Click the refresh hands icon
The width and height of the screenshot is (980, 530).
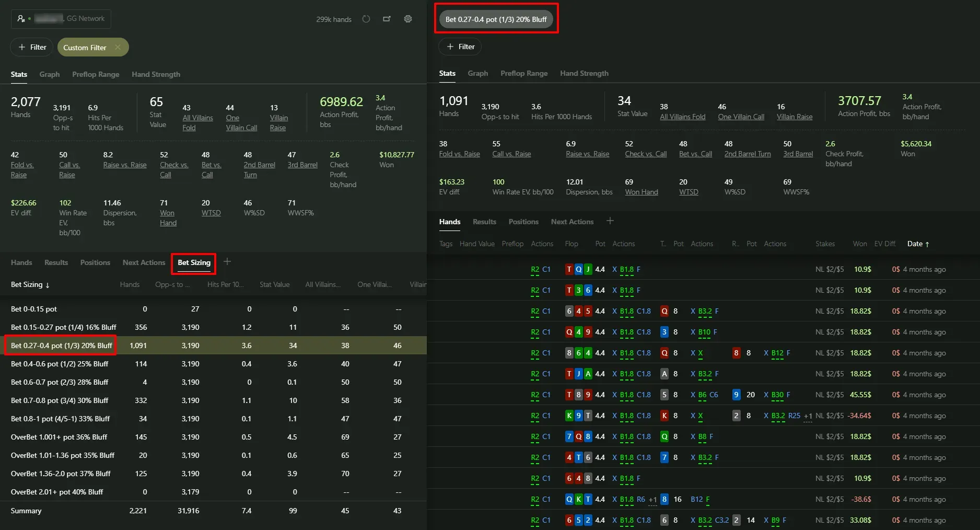click(366, 19)
